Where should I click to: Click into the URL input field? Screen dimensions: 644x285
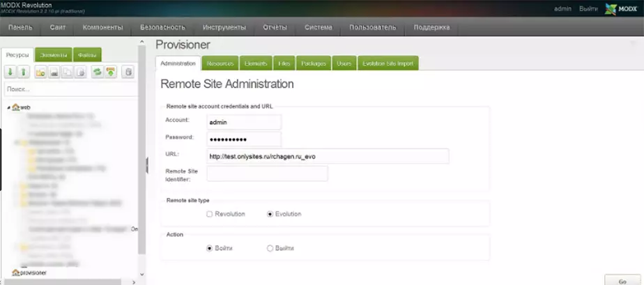click(328, 156)
